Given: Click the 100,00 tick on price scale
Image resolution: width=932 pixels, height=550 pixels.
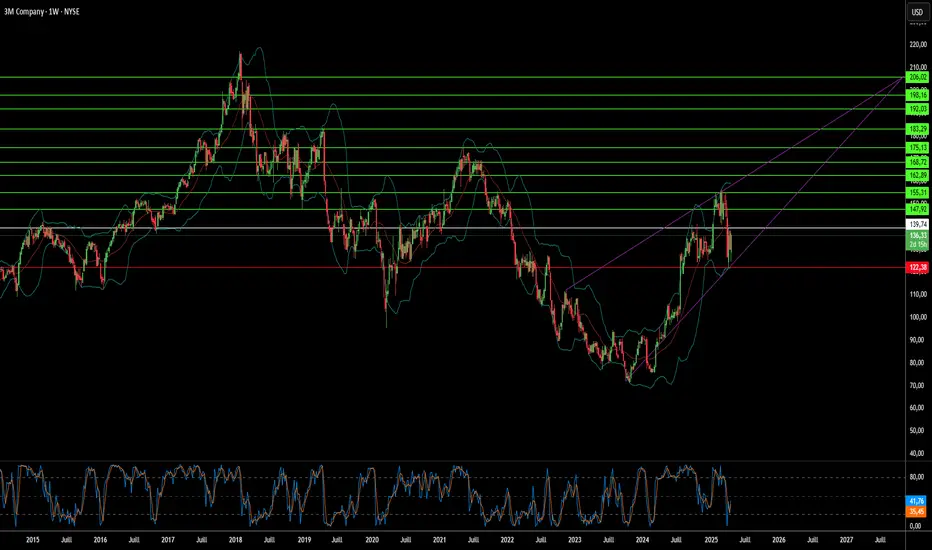Looking at the screenshot, I should [x=918, y=317].
